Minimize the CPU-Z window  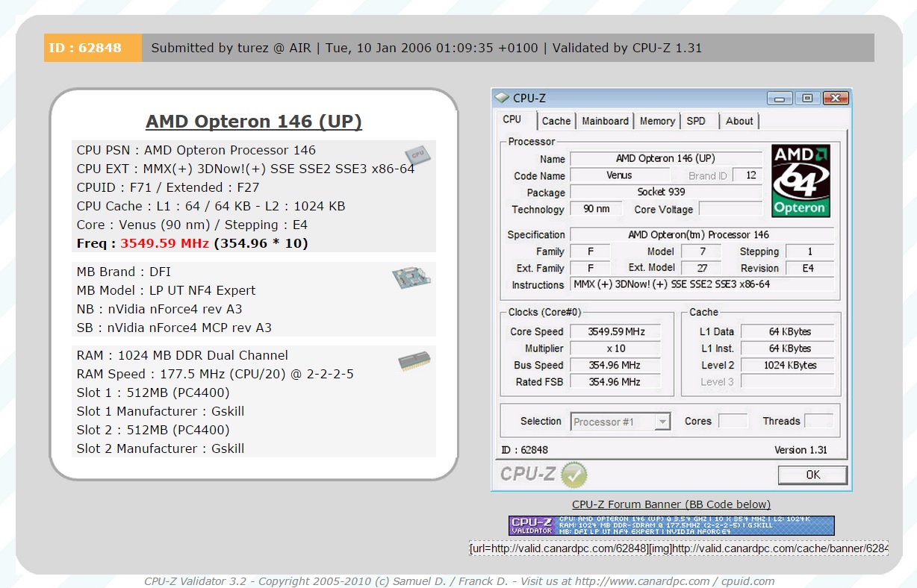(x=780, y=98)
